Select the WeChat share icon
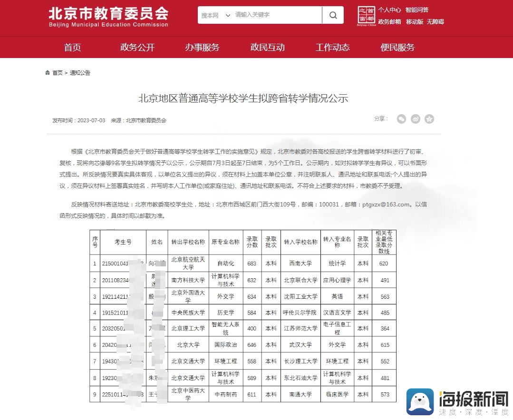The width and height of the screenshot is (513, 420). [401, 119]
